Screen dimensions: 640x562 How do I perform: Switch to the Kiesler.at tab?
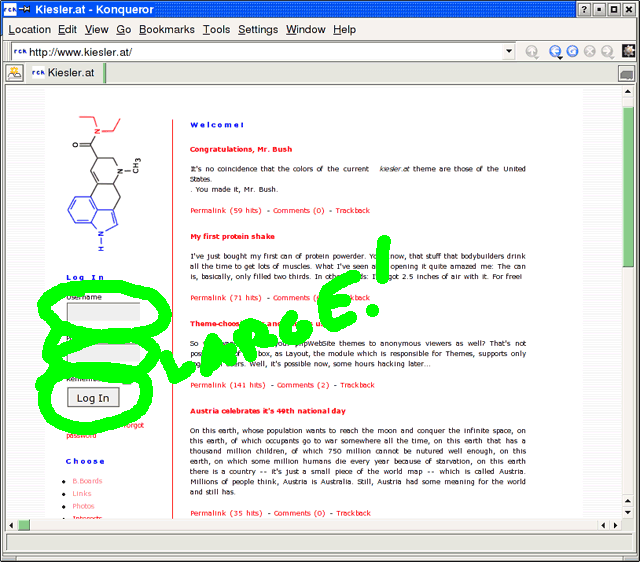point(65,73)
